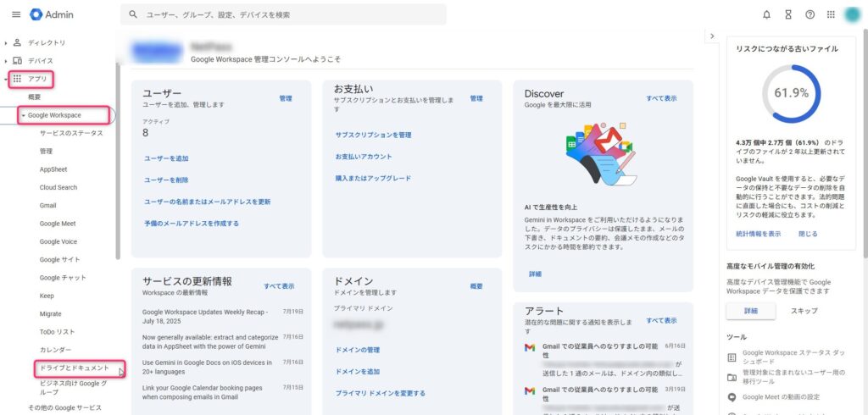
Task: Open the account avatar menu
Action: click(x=853, y=15)
